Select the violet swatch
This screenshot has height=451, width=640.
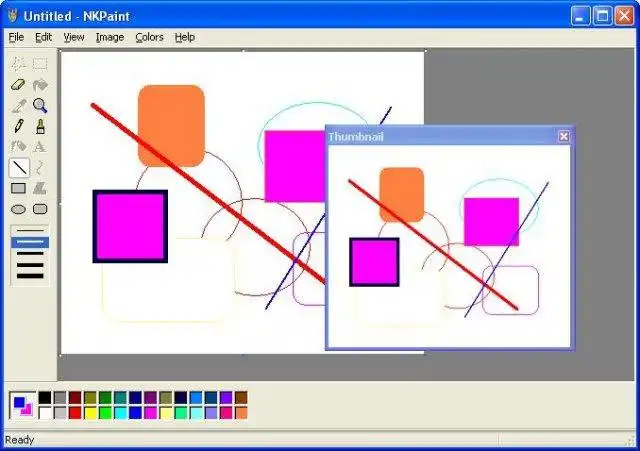[x=226, y=398]
